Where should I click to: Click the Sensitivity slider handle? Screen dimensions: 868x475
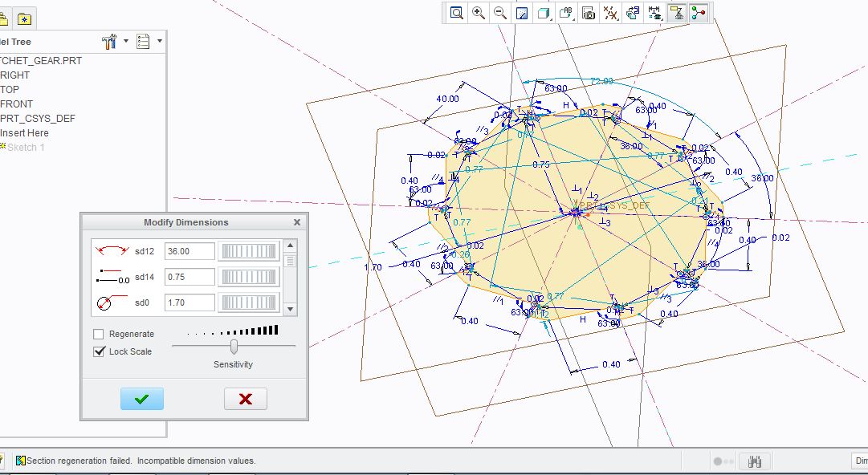pyautogui.click(x=234, y=347)
